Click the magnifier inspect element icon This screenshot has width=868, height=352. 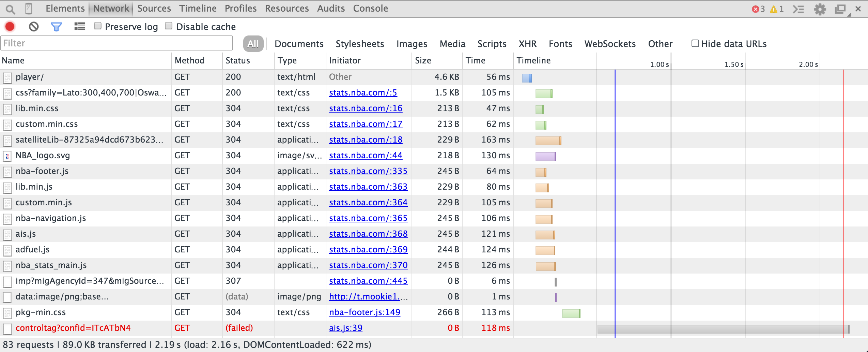point(11,9)
